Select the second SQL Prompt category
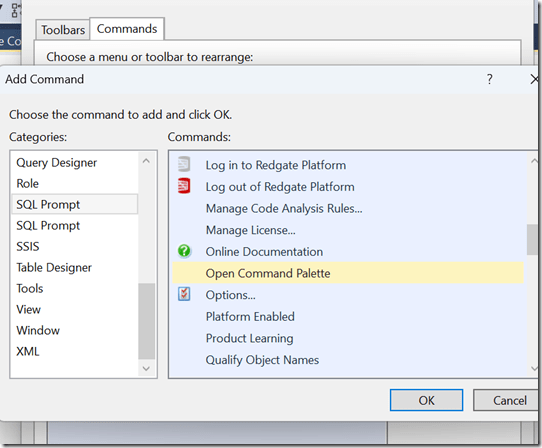This screenshot has width=542, height=448. (x=75, y=225)
